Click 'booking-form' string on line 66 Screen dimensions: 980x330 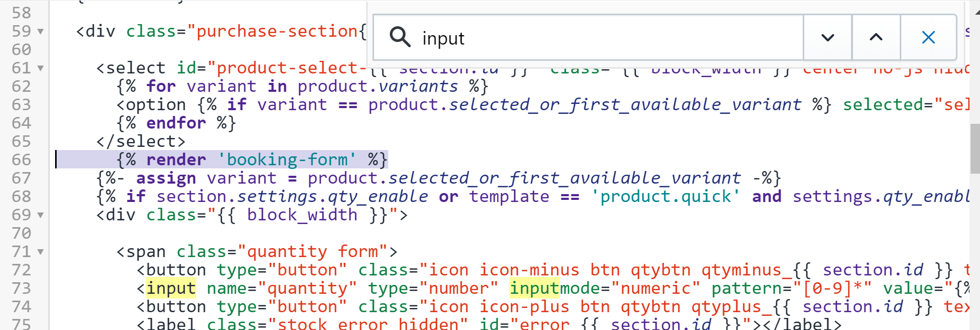[x=287, y=159]
